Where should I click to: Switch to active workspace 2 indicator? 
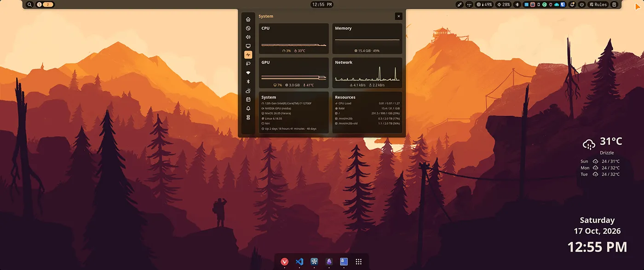coord(48,5)
